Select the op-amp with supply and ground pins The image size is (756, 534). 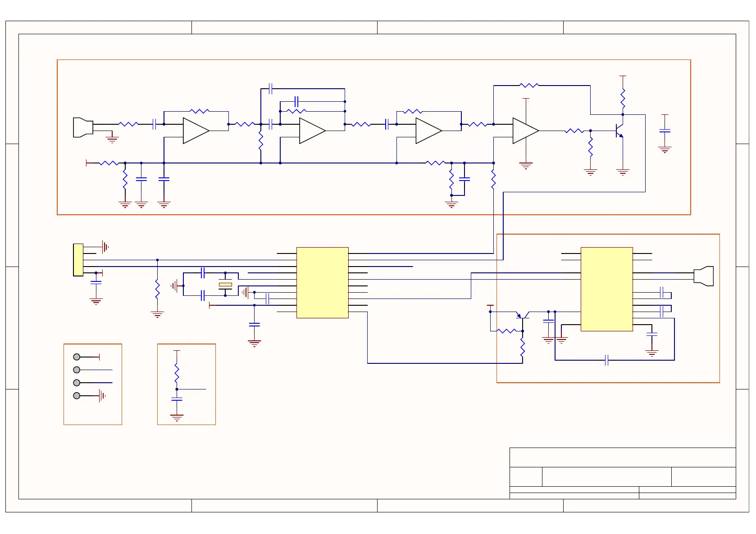point(526,131)
